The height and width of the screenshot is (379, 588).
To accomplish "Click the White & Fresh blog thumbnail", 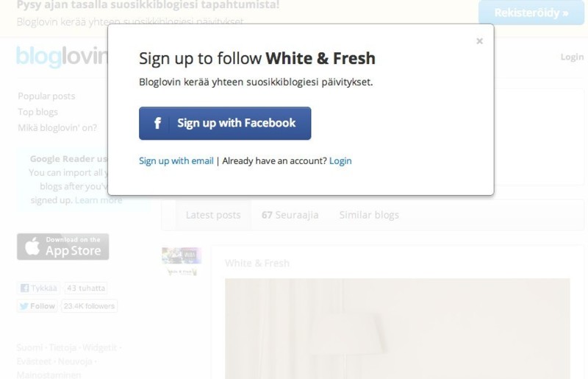I will tap(182, 261).
